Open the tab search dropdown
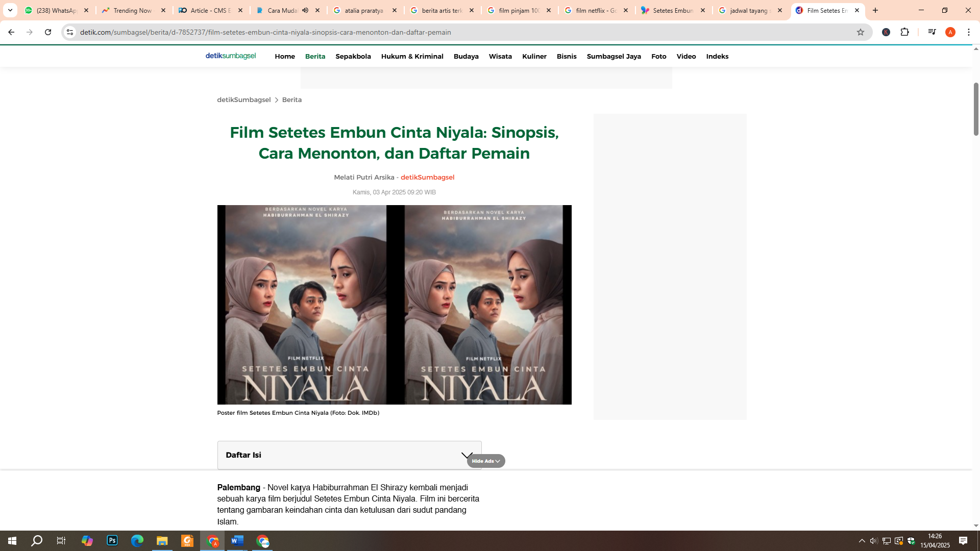Image resolution: width=980 pixels, height=551 pixels. click(x=10, y=10)
